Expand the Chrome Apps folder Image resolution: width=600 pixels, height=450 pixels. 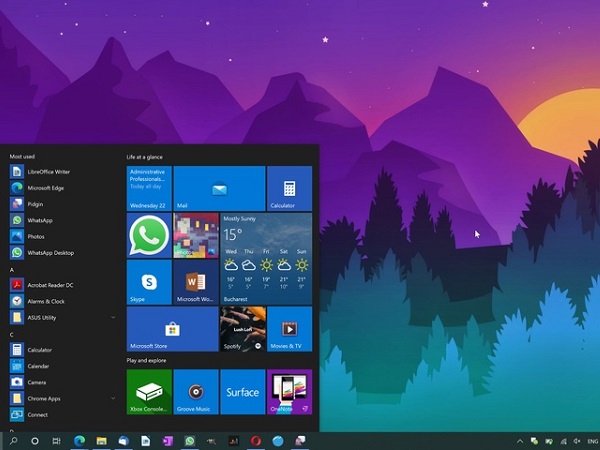61,398
